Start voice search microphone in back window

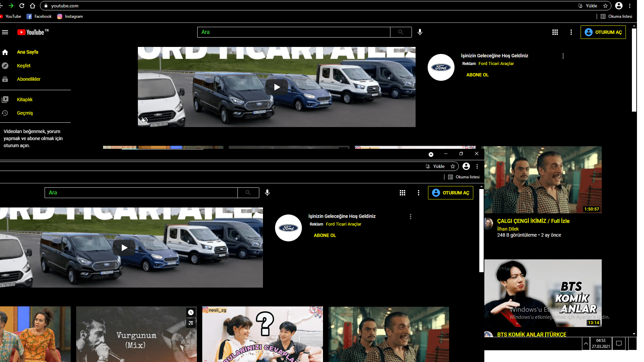point(420,32)
